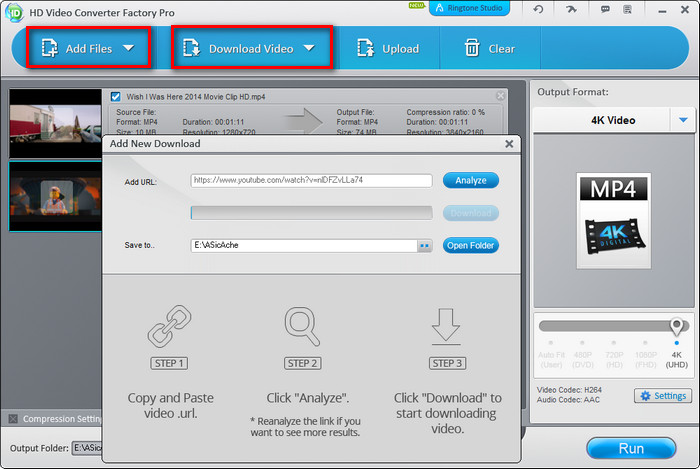Image resolution: width=700 pixels, height=469 pixels.
Task: Click the Compression ratio: 0 % text
Action: coord(445,112)
